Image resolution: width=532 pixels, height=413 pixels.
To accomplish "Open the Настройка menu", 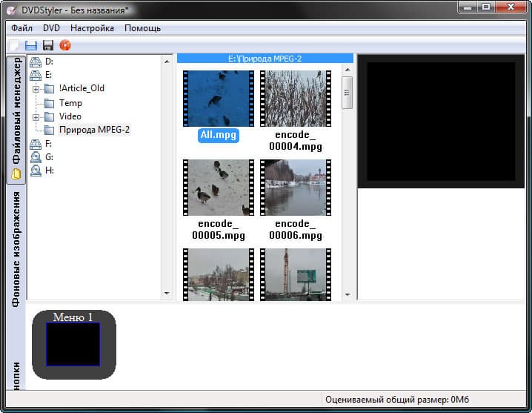I will click(92, 28).
